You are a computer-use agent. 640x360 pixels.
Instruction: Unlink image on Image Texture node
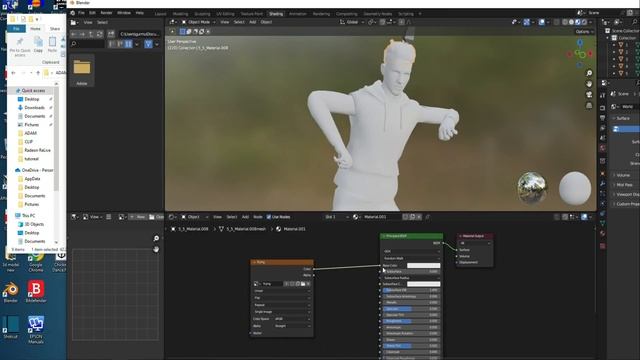pyautogui.click(x=308, y=284)
